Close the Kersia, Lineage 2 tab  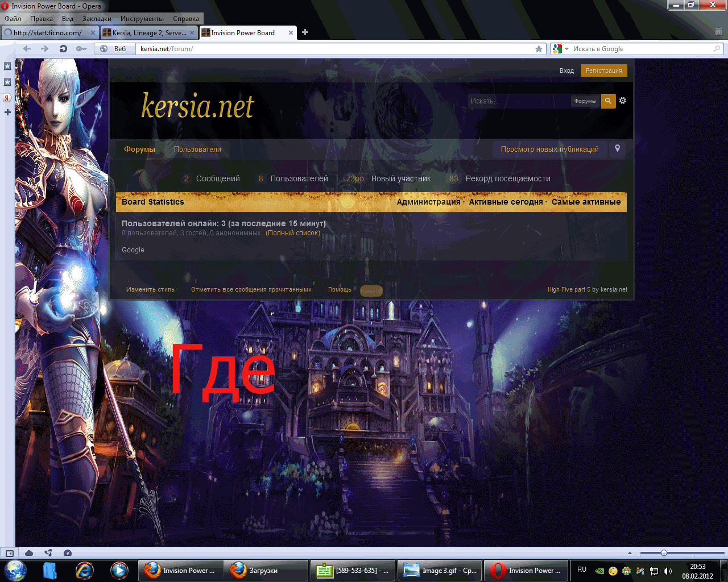click(192, 33)
